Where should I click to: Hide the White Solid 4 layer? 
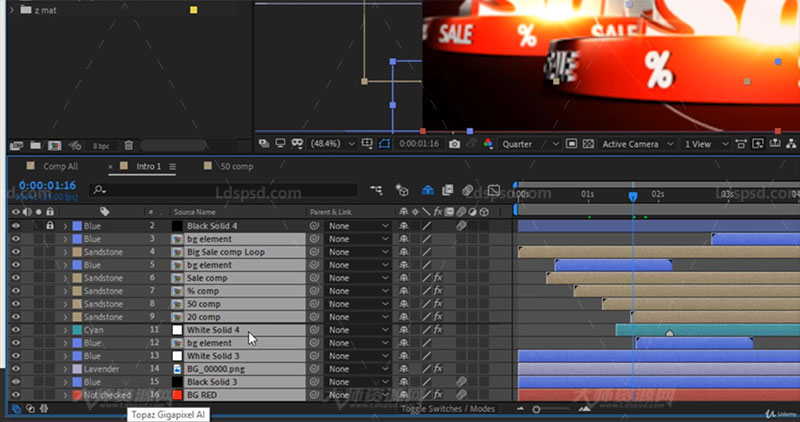(16, 330)
